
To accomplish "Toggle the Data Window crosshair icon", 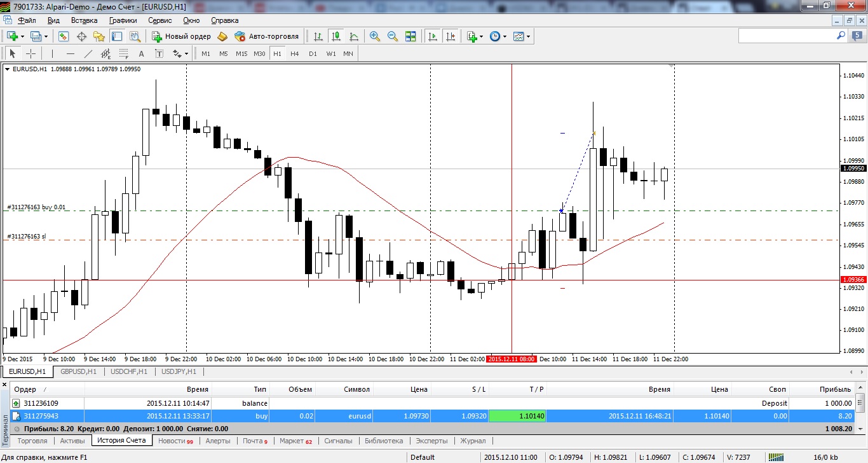I will click(x=81, y=36).
